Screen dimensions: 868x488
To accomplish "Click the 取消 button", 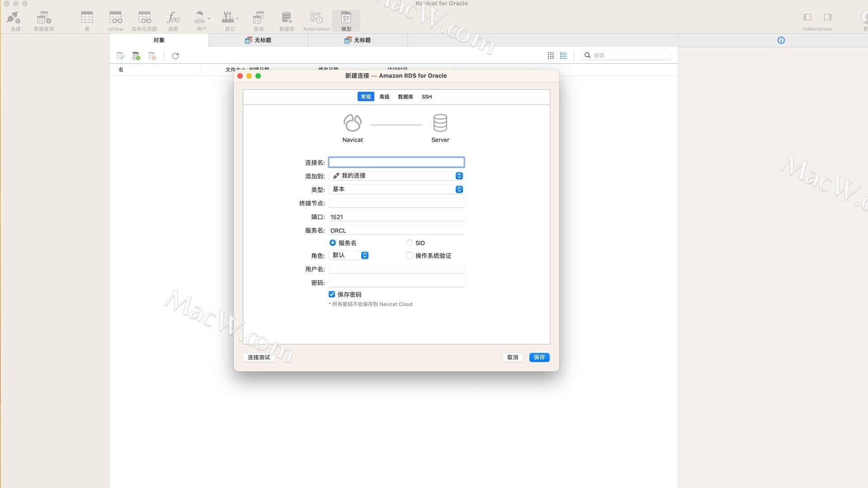I will click(x=513, y=357).
